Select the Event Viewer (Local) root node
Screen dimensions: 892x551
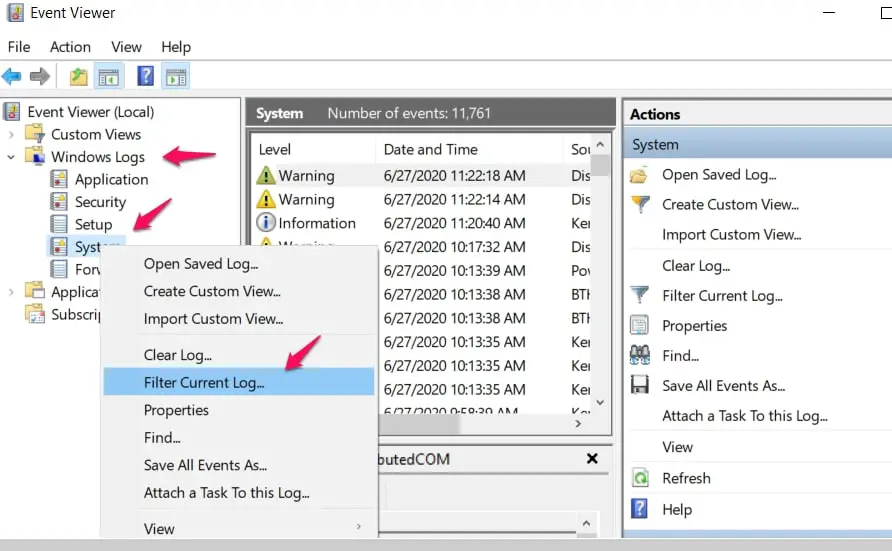(x=90, y=111)
